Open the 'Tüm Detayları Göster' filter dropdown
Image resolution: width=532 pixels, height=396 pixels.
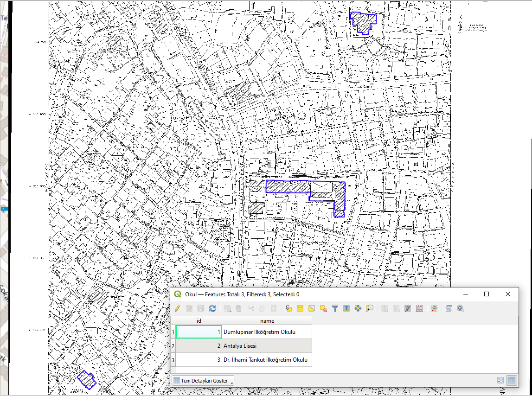click(x=203, y=381)
